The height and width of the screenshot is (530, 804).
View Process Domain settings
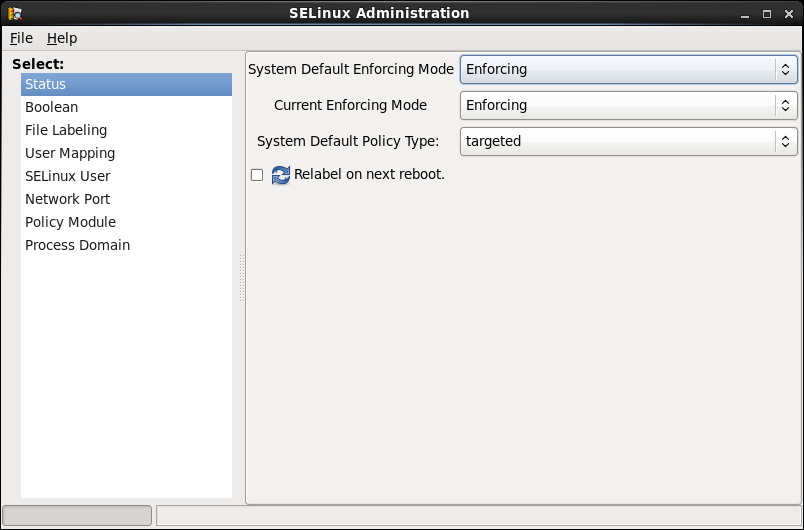point(126,245)
